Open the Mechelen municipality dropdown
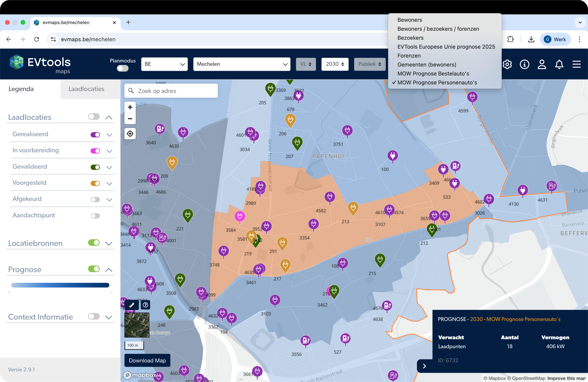This screenshot has height=382, width=588. click(x=242, y=64)
